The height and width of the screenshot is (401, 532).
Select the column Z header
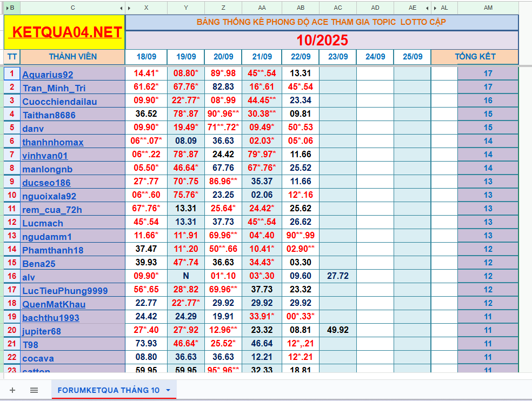tap(223, 8)
